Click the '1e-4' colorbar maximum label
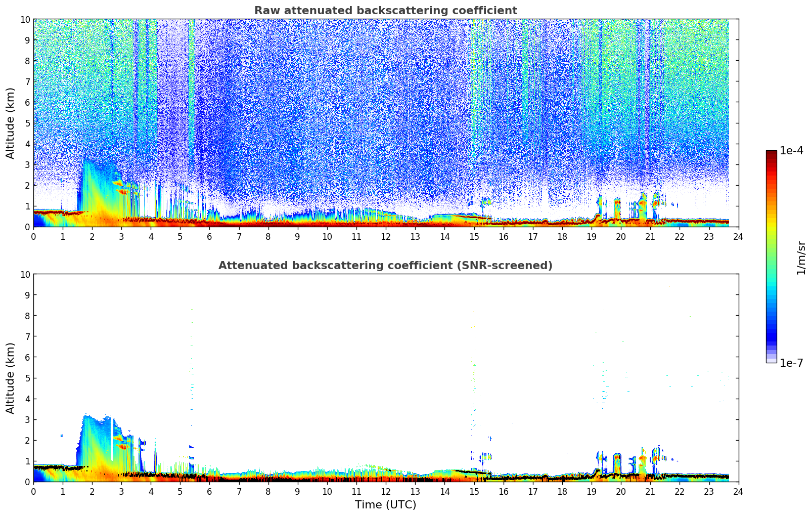 click(x=791, y=151)
